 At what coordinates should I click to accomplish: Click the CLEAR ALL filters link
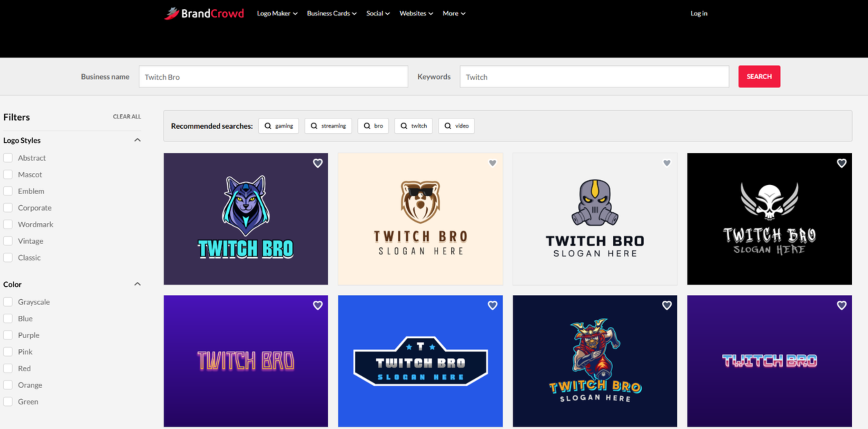click(127, 116)
